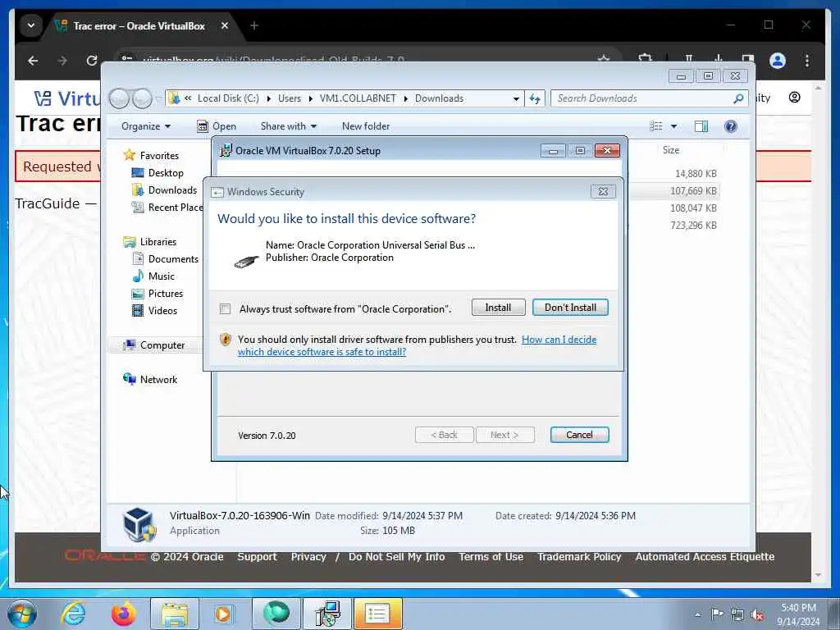Click the USB device icon in security dialog
This screenshot has width=840, height=630.
pos(246,262)
